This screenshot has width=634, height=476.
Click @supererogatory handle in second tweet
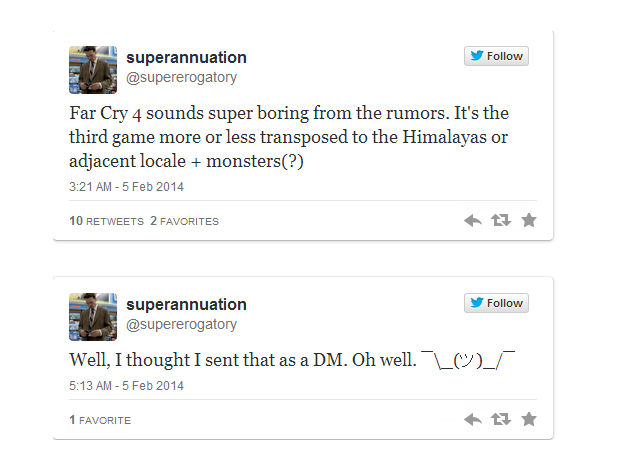click(181, 324)
